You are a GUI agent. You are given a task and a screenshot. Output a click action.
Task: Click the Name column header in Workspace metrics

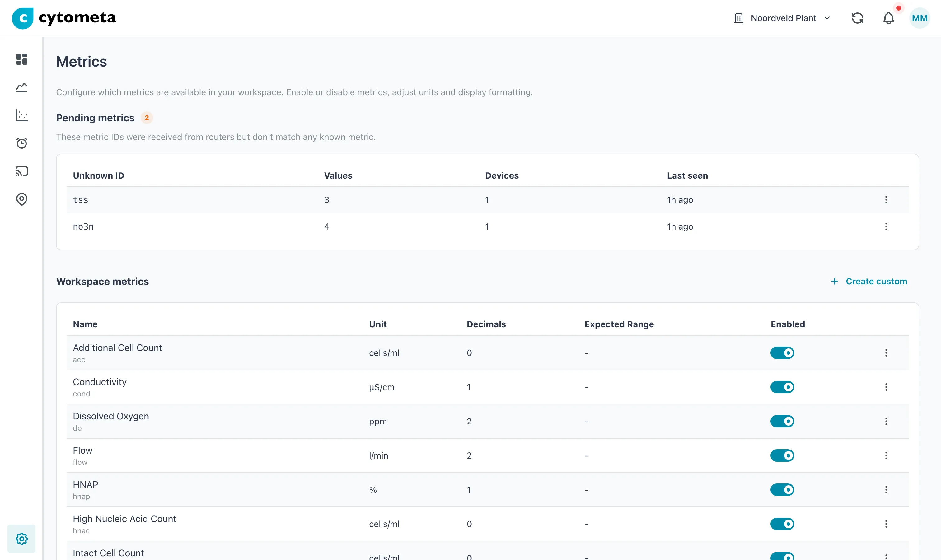(x=85, y=324)
